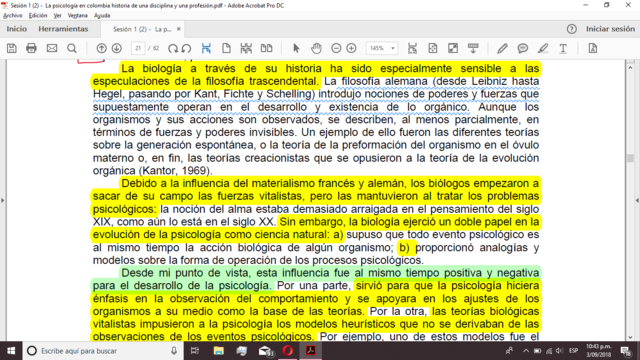
Task: Open the Archivo menu
Action: [x=13, y=16]
